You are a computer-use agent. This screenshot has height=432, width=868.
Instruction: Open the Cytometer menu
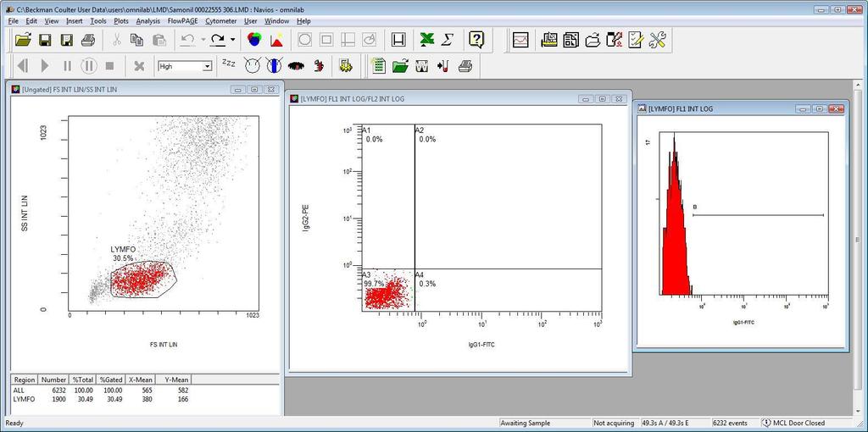[221, 21]
